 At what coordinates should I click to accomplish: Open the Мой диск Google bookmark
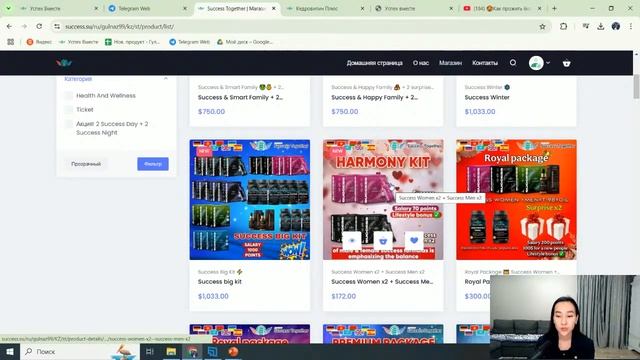(x=244, y=42)
